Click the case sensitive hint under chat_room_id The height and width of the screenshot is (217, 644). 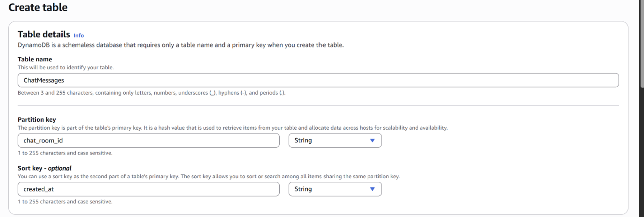click(x=65, y=153)
